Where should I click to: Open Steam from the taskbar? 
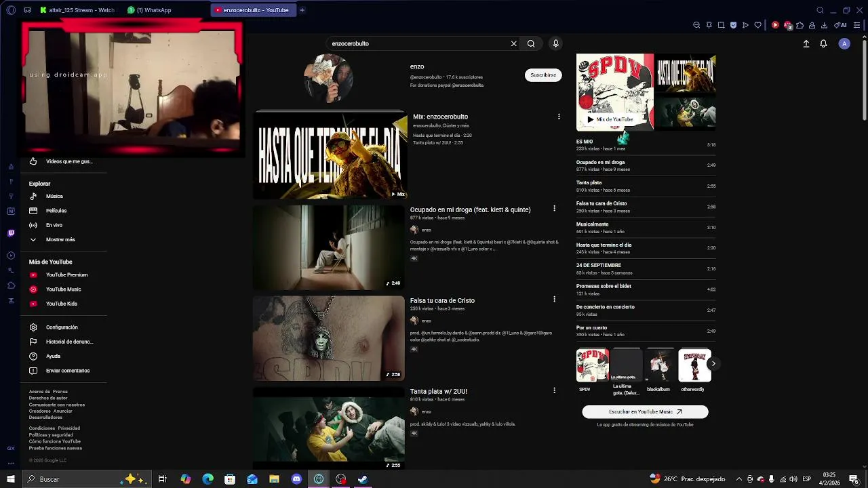point(363,479)
